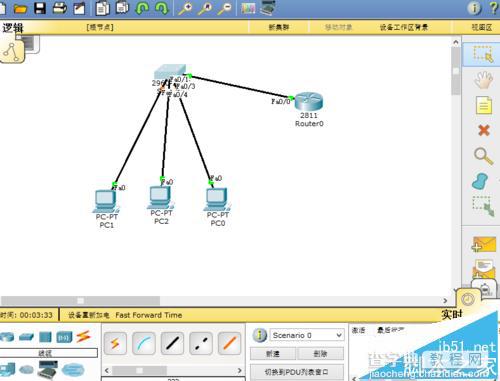Screen dimensions: 500x381
Task: Add a complex PDU open envelope
Action: coord(484,269)
